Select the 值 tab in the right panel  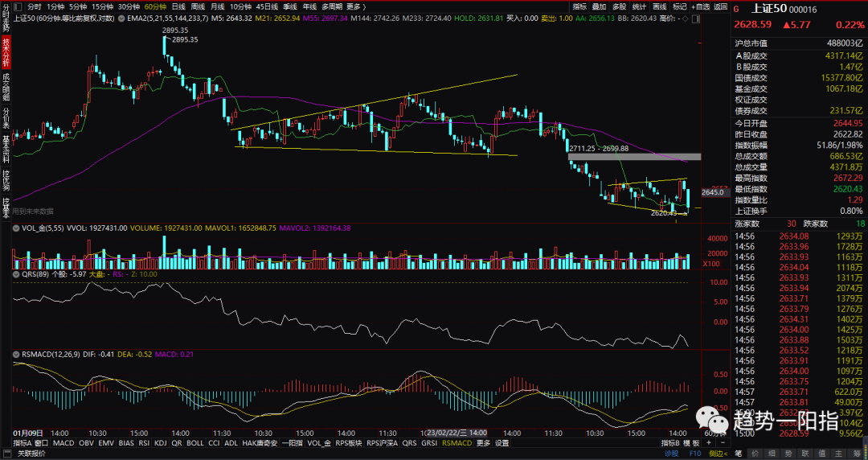[822, 454]
